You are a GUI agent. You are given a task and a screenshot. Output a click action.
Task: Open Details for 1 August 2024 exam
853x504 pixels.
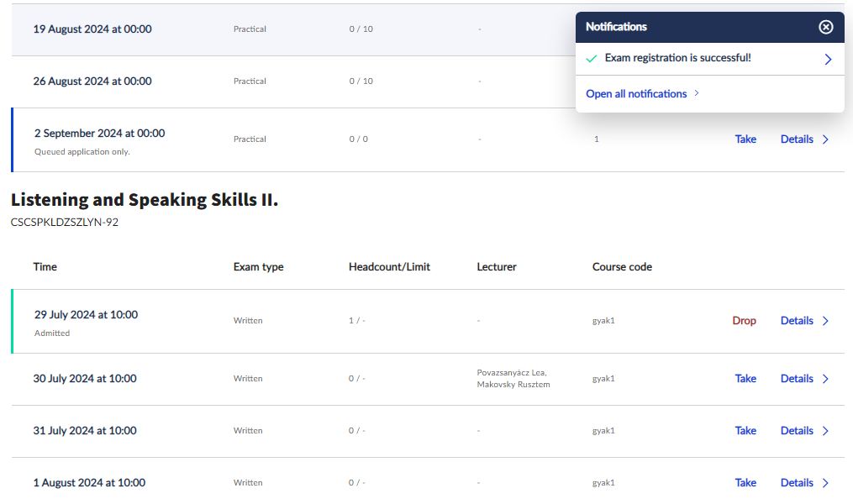coord(797,483)
